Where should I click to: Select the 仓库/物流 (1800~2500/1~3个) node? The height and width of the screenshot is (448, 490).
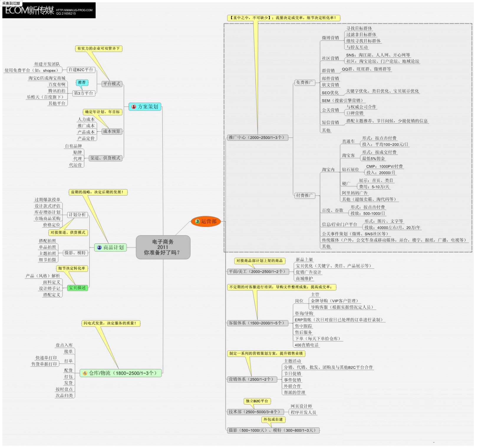[121, 373]
